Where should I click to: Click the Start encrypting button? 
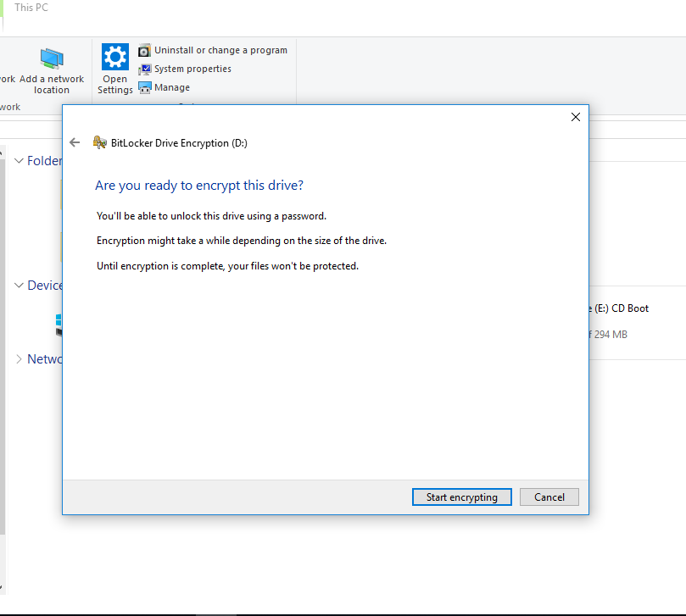tap(461, 497)
